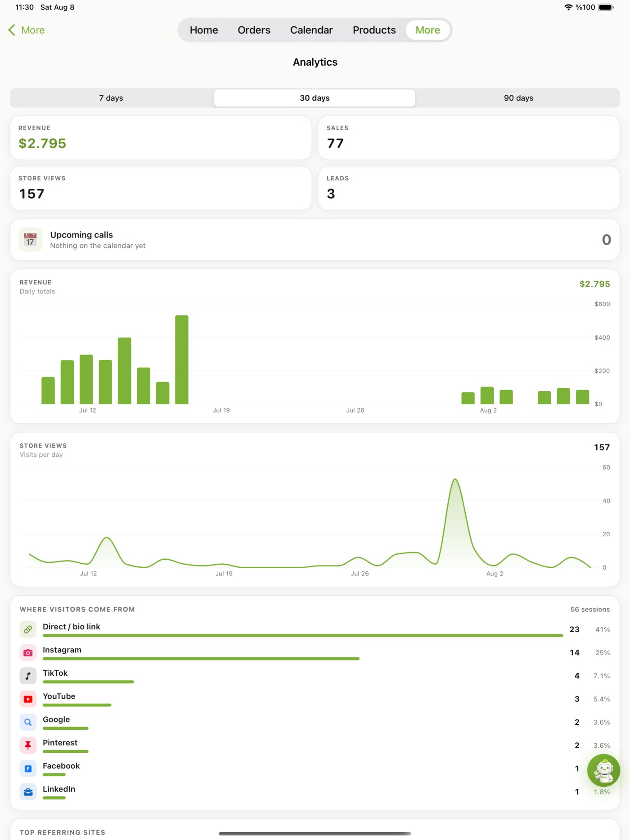Click the peak of the store views line
Image resolution: width=630 pixels, height=840 pixels.
pos(455,480)
